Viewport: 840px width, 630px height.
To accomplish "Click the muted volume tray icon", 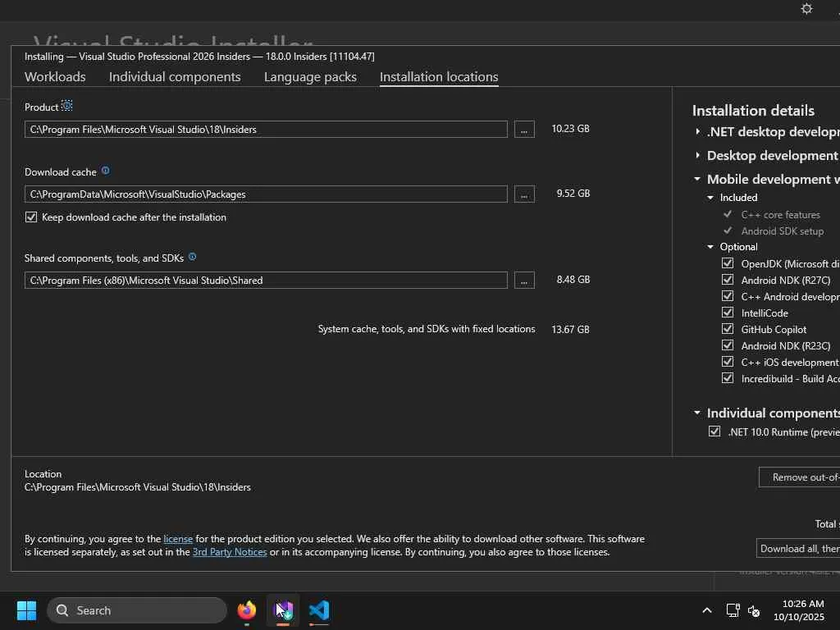I will tap(754, 610).
